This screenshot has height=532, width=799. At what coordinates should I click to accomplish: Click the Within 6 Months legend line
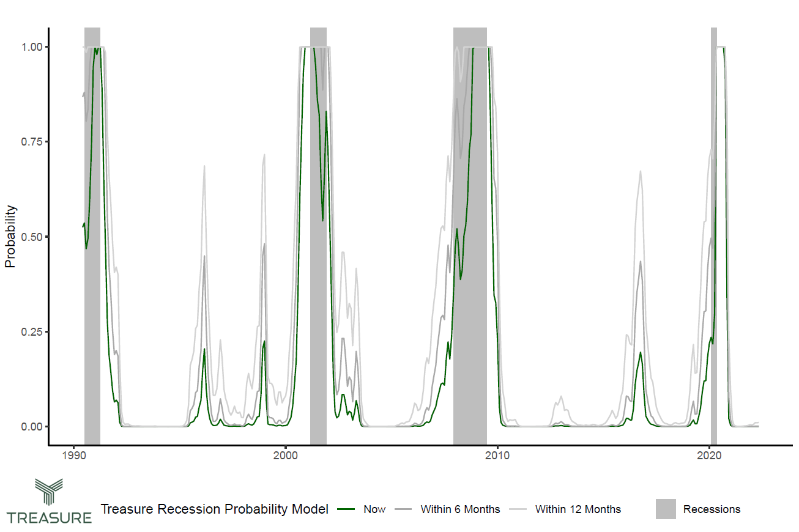point(403,509)
